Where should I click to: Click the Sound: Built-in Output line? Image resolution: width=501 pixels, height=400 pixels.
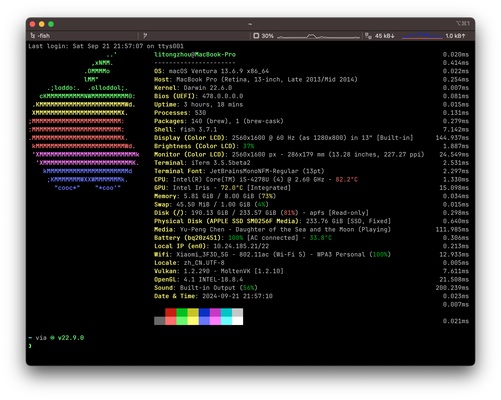point(206,288)
